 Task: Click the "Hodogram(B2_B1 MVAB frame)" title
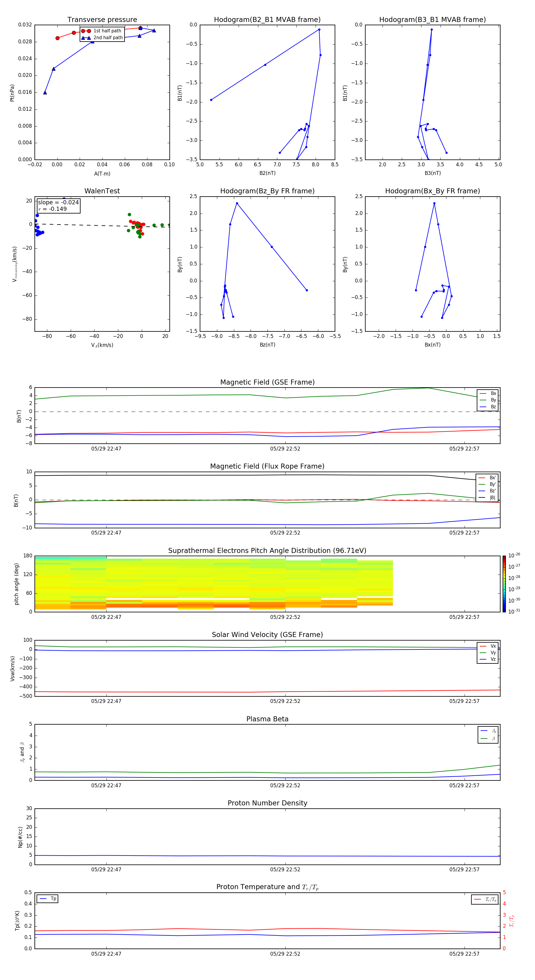[267, 20]
